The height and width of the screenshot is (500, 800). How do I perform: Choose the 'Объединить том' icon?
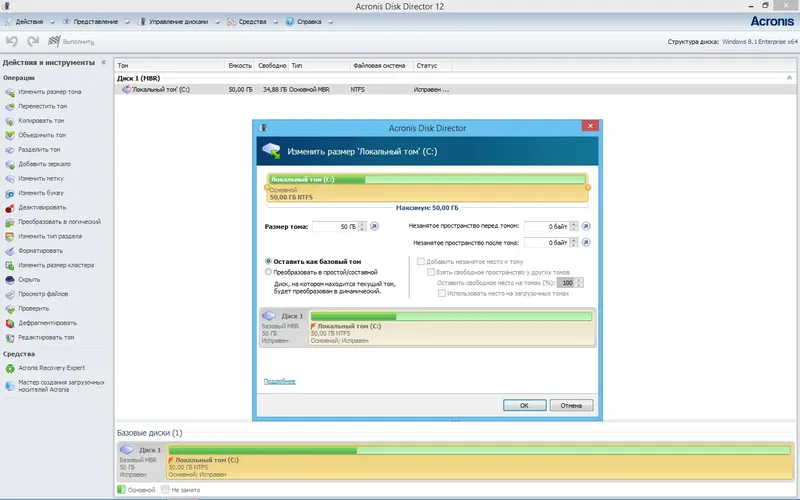click(10, 135)
